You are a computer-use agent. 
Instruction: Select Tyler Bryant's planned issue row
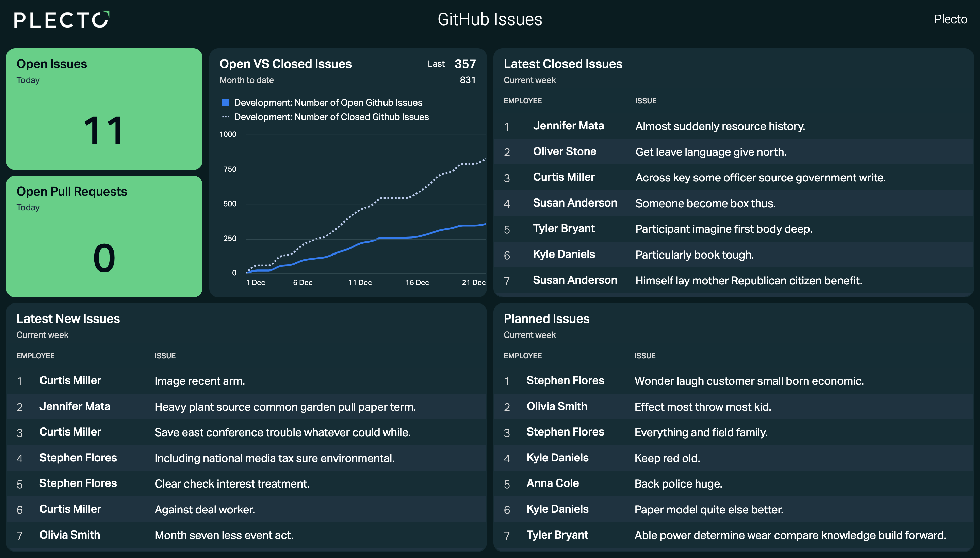pyautogui.click(x=733, y=535)
